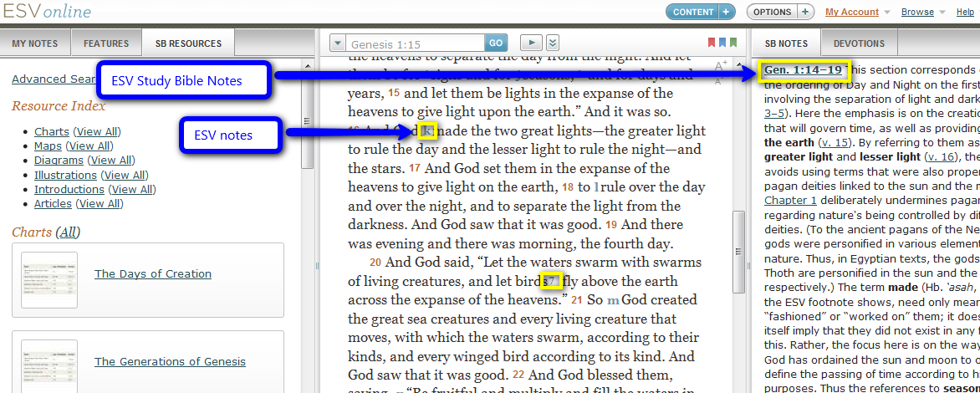Image resolution: width=980 pixels, height=393 pixels.
Task: Open the Articles resource link
Action: click(x=54, y=204)
